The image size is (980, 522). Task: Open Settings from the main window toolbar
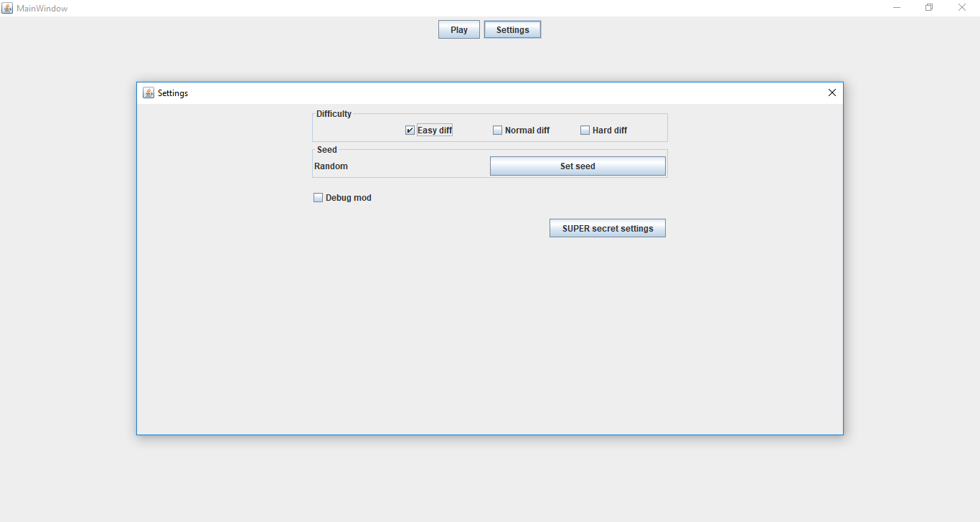point(512,29)
